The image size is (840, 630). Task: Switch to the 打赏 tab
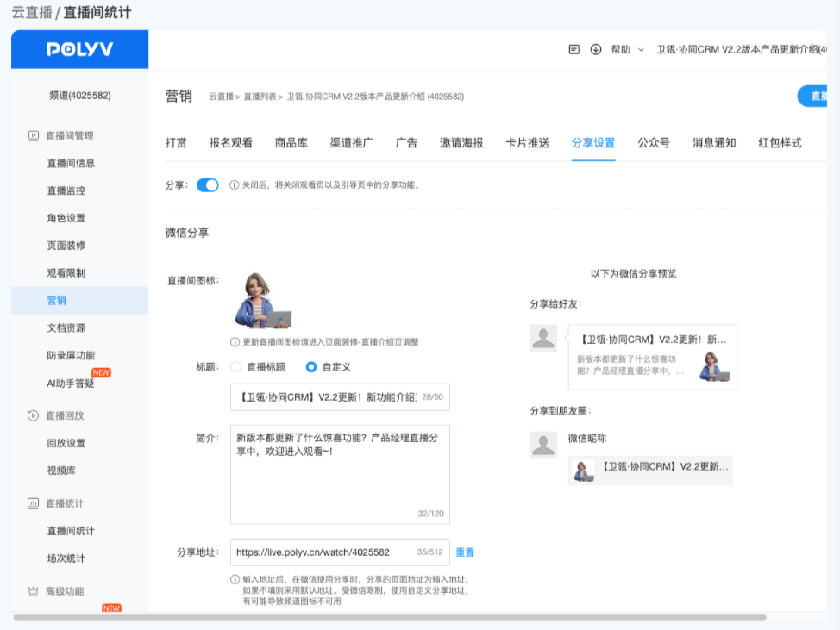pos(176,143)
